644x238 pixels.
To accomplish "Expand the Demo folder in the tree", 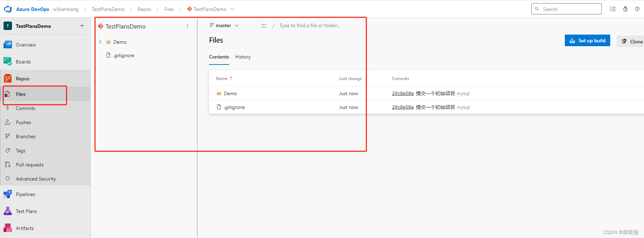I will [x=100, y=42].
